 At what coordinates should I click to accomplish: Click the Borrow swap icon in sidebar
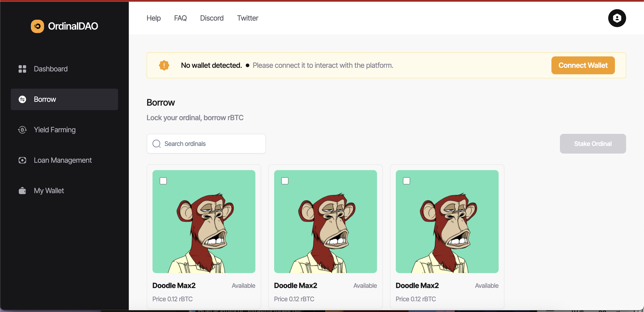click(22, 99)
